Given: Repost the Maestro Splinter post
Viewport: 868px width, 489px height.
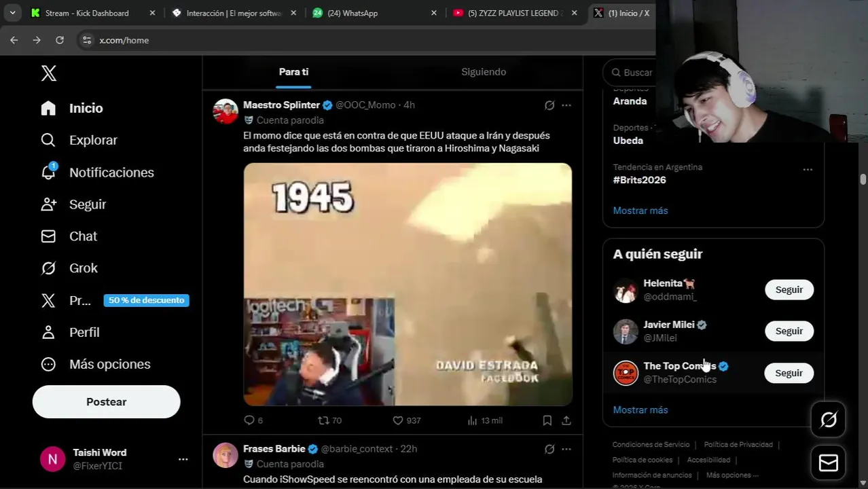Looking at the screenshot, I should coord(330,420).
